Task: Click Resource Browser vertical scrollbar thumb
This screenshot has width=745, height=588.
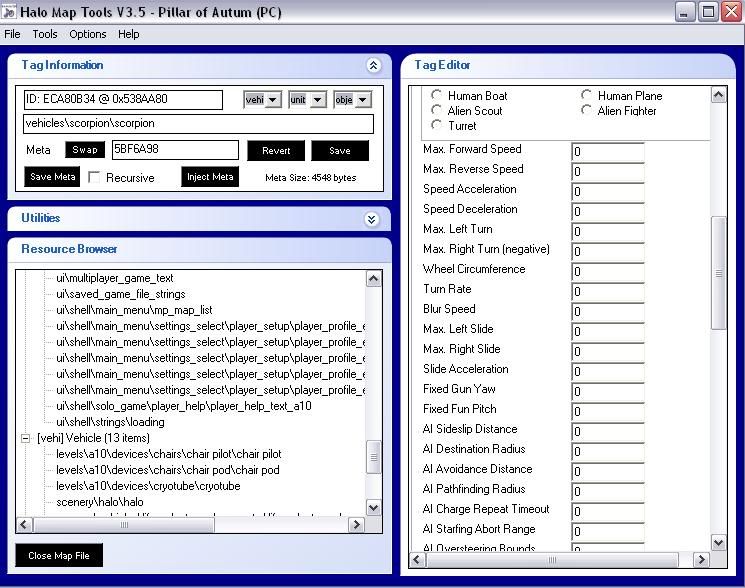Action: pyautogui.click(x=374, y=457)
